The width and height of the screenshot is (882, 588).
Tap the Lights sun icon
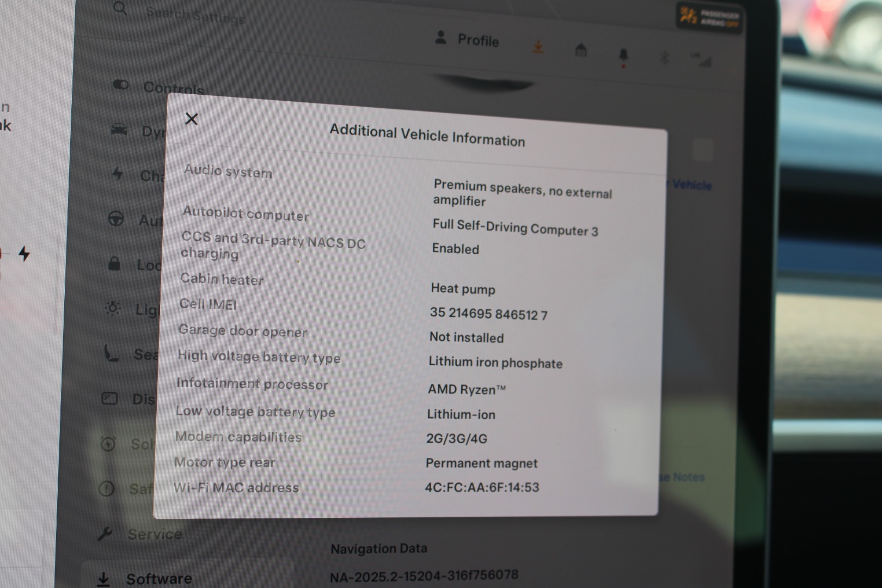click(x=113, y=308)
